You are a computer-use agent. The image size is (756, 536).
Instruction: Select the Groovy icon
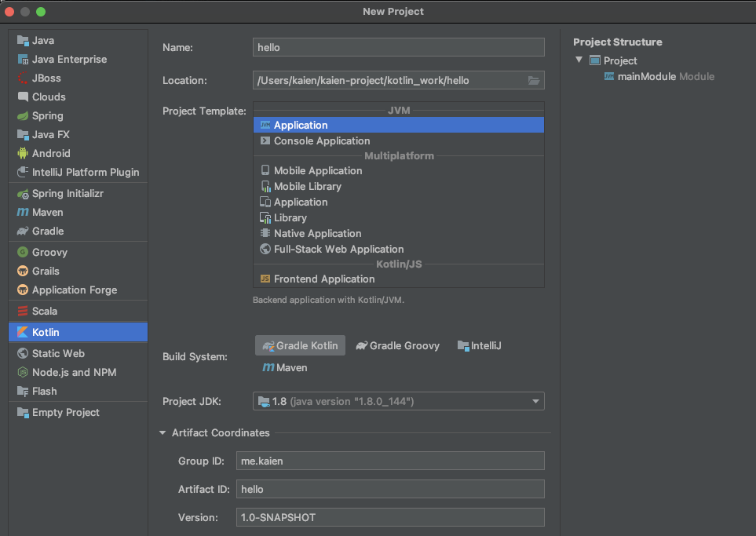tap(23, 252)
